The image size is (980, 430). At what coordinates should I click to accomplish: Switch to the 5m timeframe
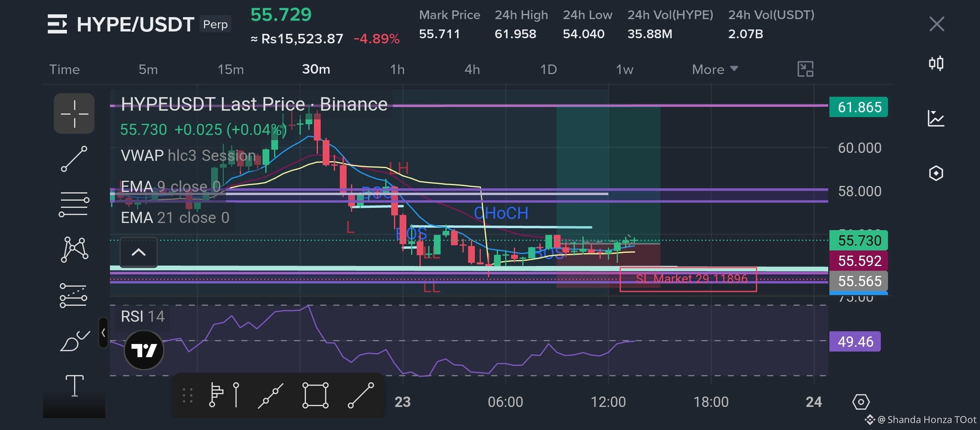[x=148, y=69]
